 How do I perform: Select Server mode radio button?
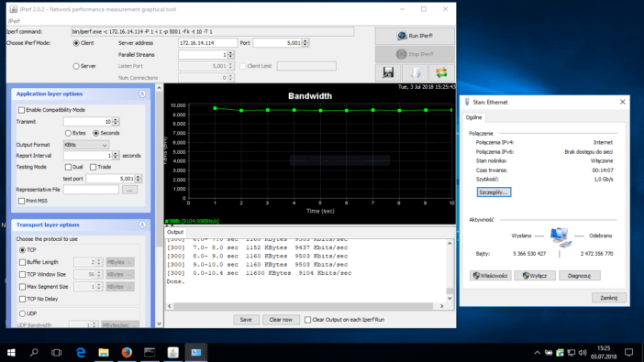76,66
